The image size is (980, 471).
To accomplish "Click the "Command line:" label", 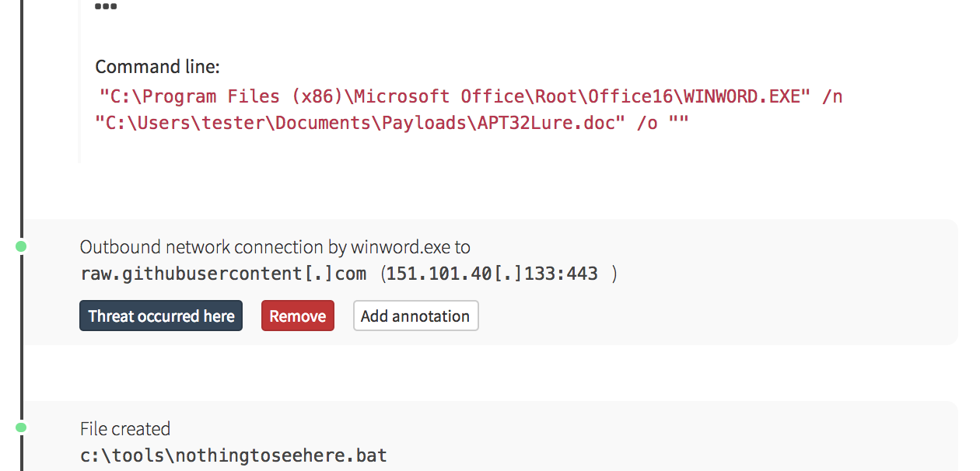I will pyautogui.click(x=158, y=68).
